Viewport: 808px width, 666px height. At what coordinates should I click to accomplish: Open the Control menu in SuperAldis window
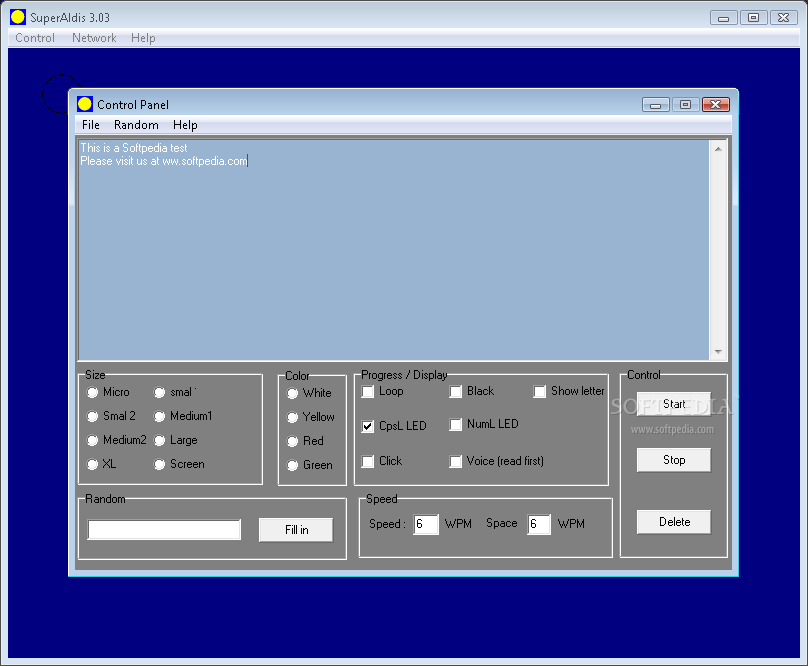(35, 38)
